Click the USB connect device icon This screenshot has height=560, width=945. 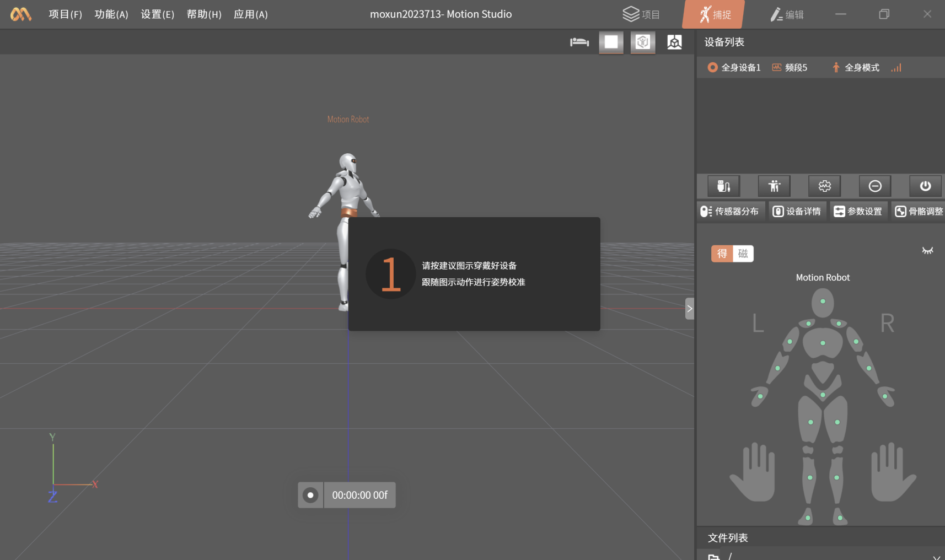723,186
